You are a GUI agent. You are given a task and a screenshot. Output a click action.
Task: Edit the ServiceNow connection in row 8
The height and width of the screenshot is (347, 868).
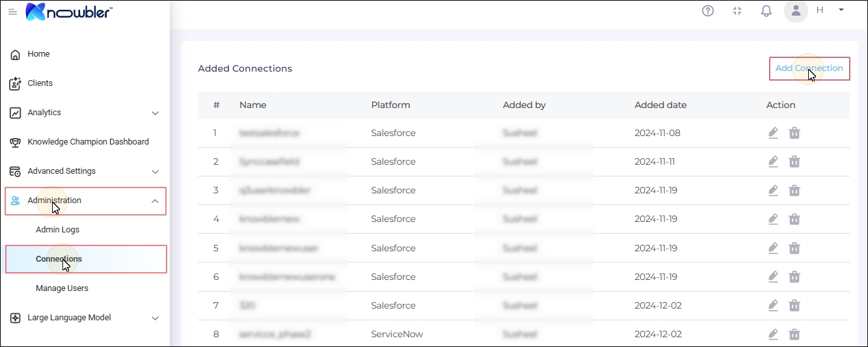pyautogui.click(x=773, y=334)
